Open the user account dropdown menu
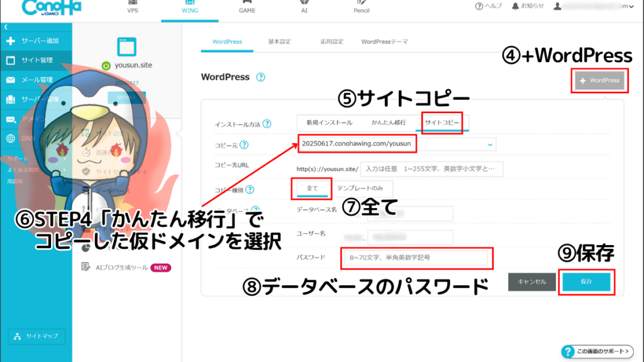This screenshot has height=362, width=644. [594, 6]
